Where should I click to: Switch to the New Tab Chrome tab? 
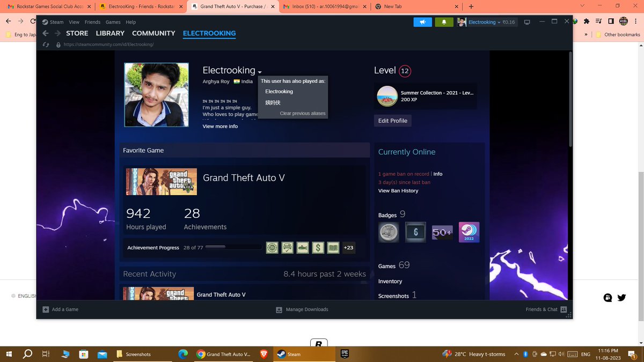tap(416, 6)
